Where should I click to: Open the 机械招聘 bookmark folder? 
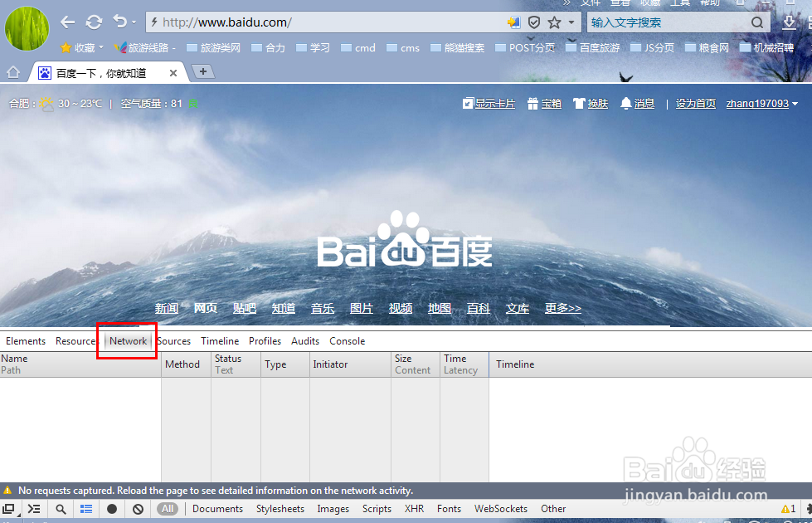coord(767,47)
